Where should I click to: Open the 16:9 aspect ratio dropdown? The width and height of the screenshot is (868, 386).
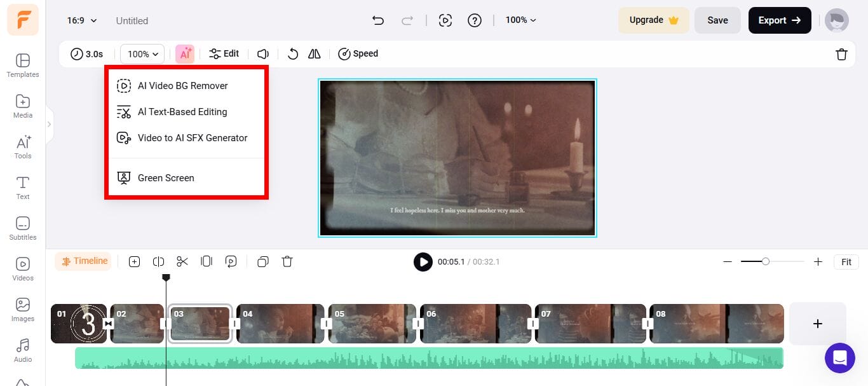[82, 20]
